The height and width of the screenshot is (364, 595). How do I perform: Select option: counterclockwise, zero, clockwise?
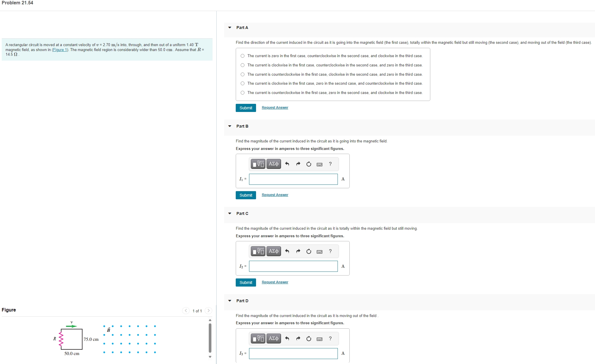click(x=243, y=93)
